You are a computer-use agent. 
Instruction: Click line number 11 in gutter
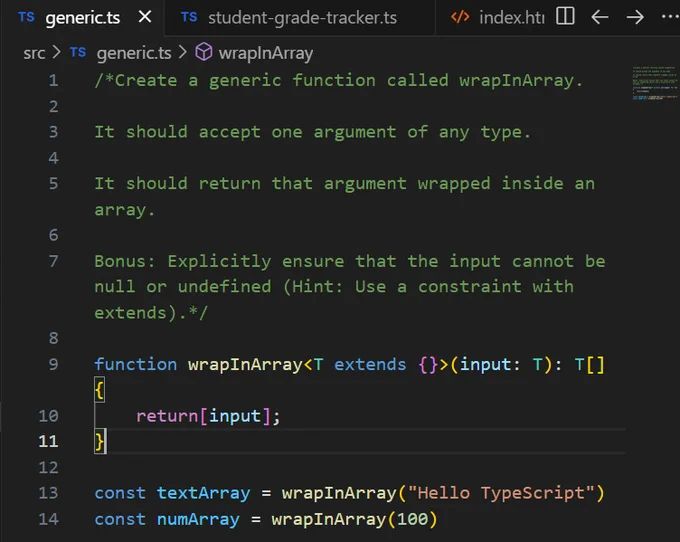(48, 441)
